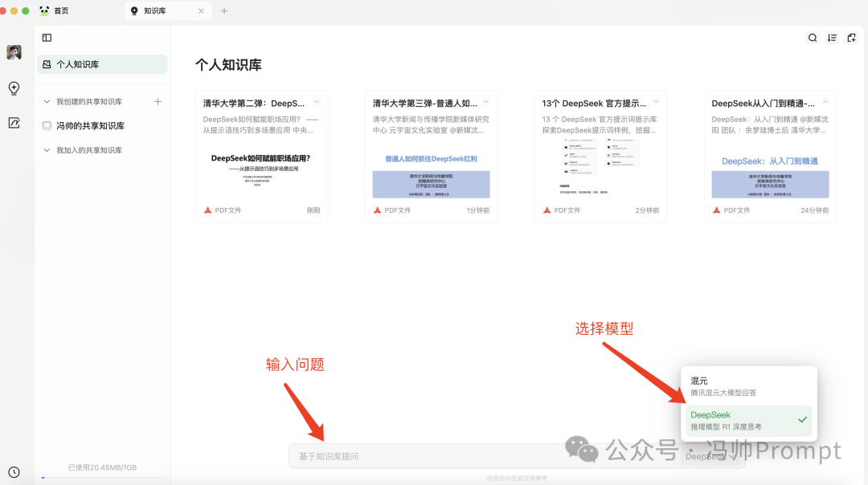Click the sort list icon at top right
Screen dimensions: 868x485
(832, 38)
